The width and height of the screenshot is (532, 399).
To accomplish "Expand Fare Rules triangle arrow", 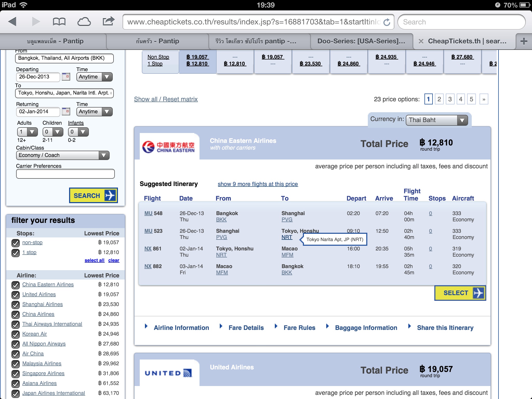I will [276, 326].
